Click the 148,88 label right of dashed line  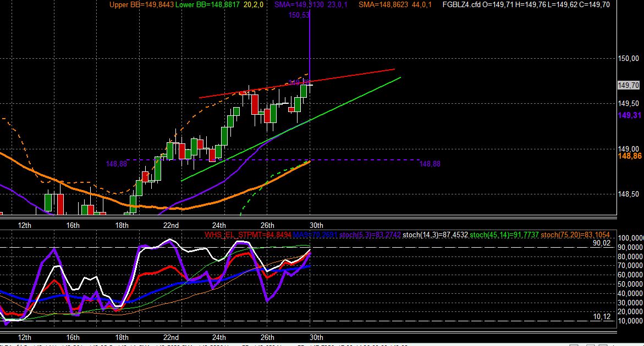coord(430,164)
